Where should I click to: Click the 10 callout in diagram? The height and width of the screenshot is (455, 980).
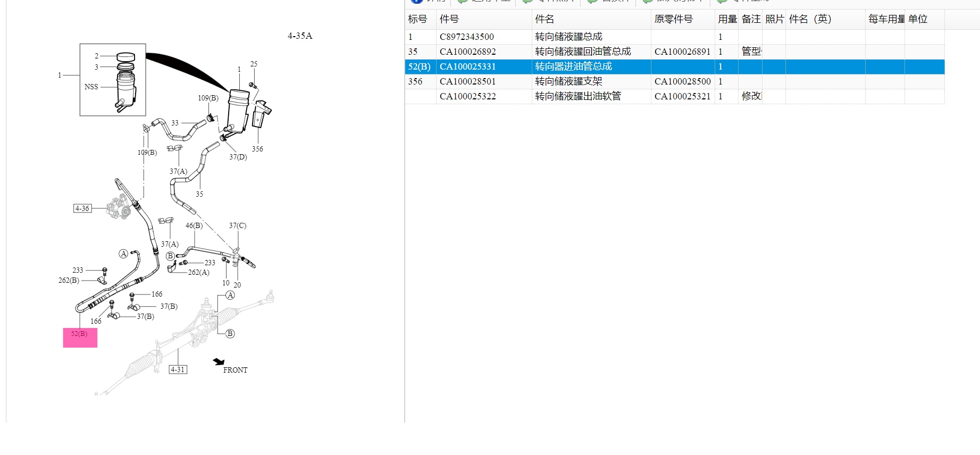pos(226,283)
